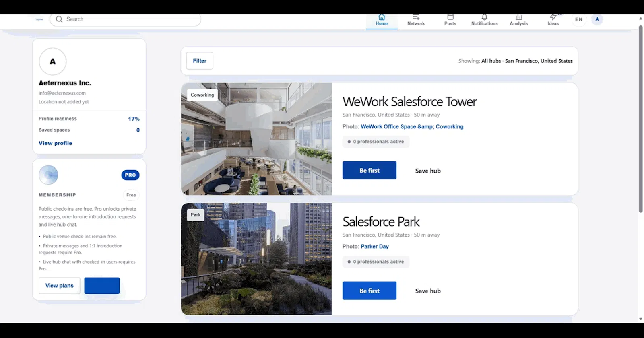Click Be first for WeWork Salesforce Tower

[369, 171]
